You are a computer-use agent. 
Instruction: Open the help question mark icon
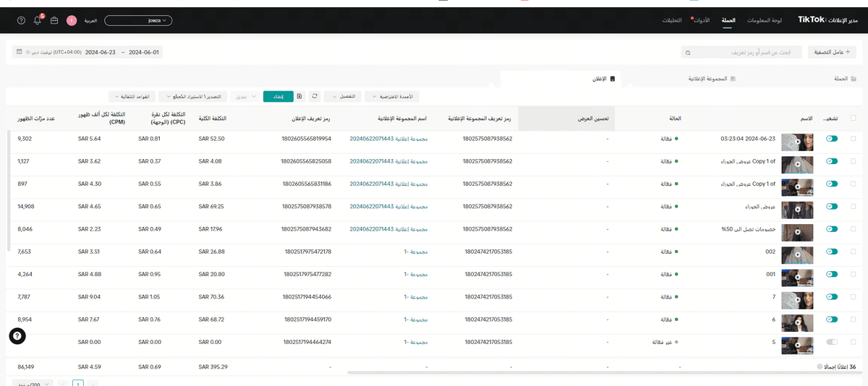click(x=20, y=20)
